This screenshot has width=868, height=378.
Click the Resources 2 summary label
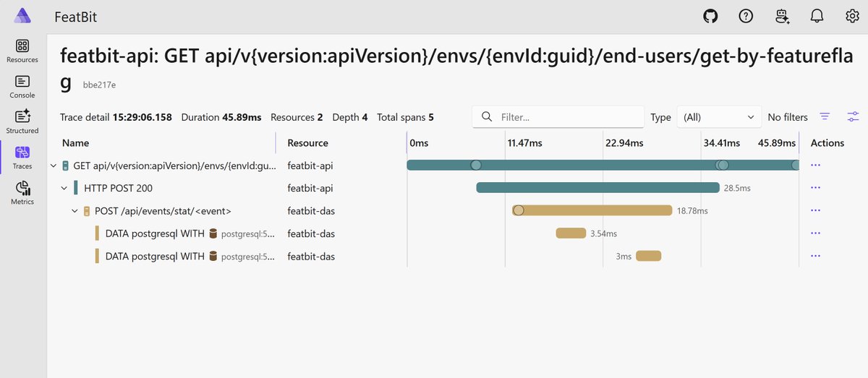point(297,117)
